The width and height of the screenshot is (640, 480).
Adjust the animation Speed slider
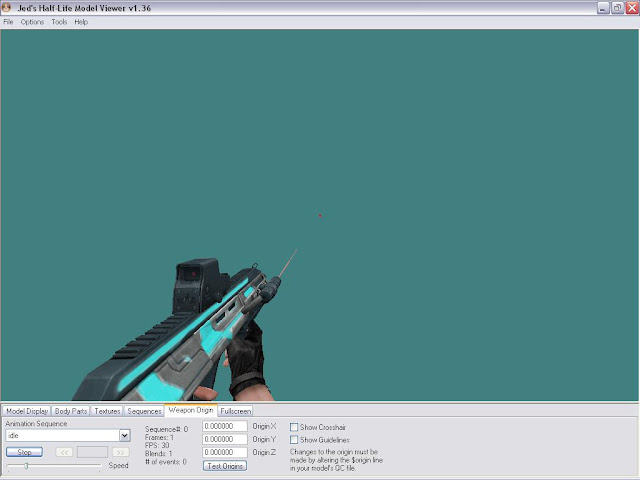click(26, 466)
